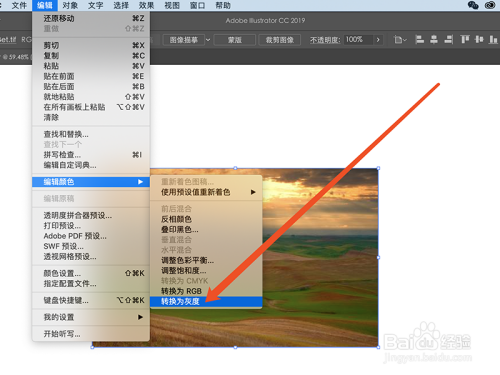Open 指定配置文件... item
Image resolution: width=500 pixels, height=375 pixels.
(91, 284)
